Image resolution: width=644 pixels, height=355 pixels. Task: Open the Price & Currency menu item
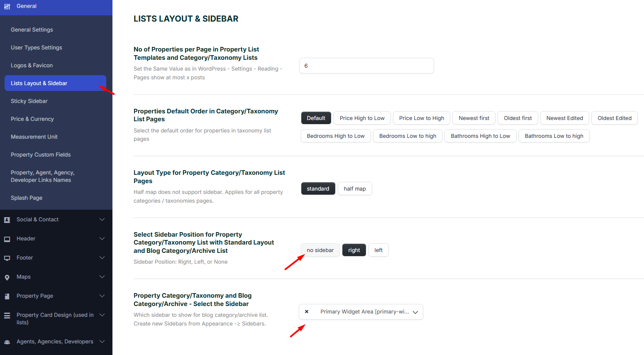(x=32, y=119)
